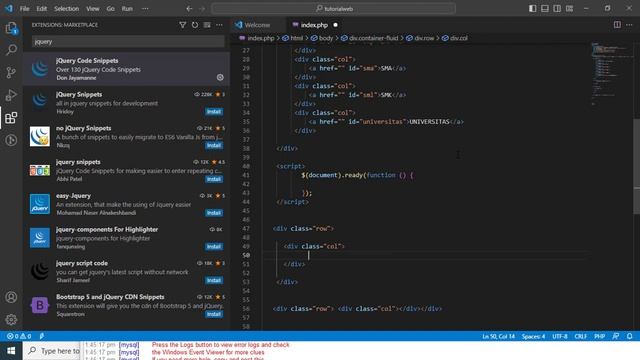The image size is (640, 360).
Task: Open the File menu
Action: click(x=24, y=9)
